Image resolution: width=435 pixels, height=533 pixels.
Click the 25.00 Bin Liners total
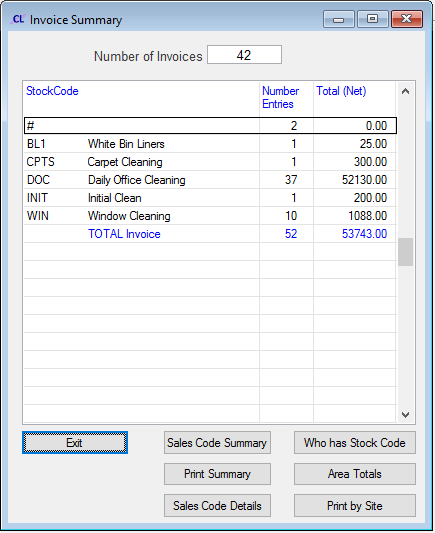click(x=373, y=144)
